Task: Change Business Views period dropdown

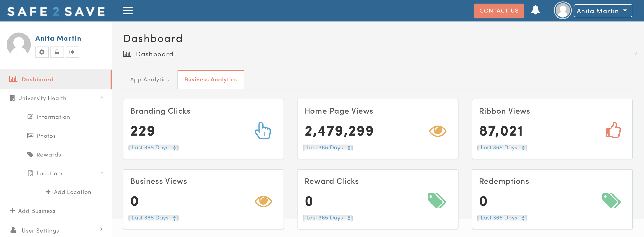Action: click(x=154, y=218)
